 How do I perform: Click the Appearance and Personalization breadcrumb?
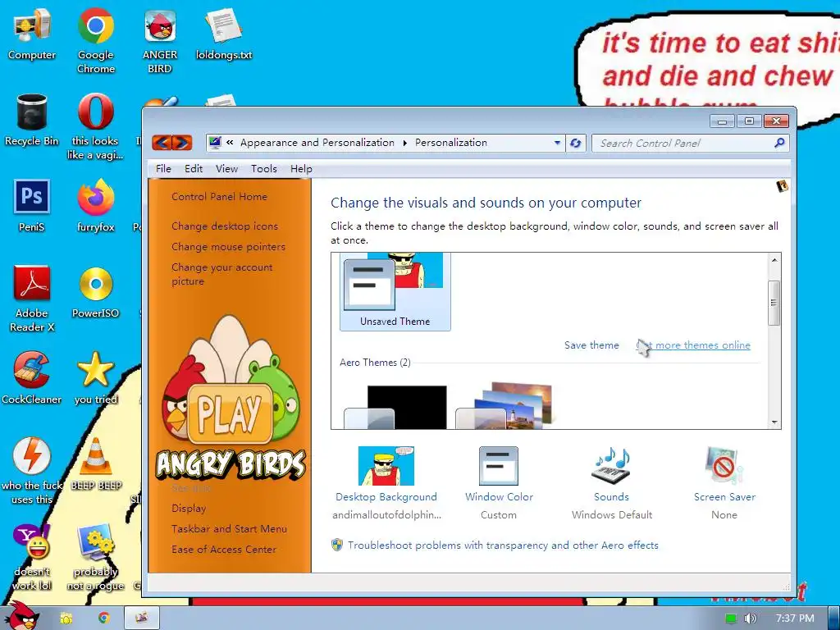click(x=317, y=143)
